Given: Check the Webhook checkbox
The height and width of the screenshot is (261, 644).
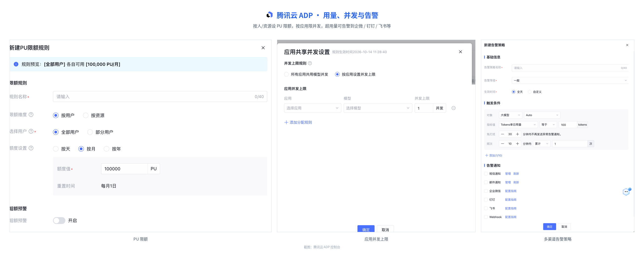Looking at the screenshot, I should point(486,217).
